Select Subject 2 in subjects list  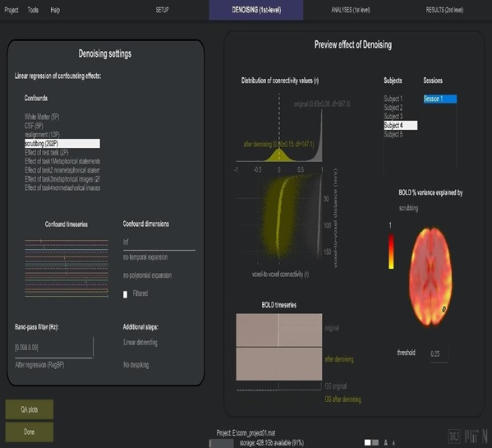click(x=393, y=108)
